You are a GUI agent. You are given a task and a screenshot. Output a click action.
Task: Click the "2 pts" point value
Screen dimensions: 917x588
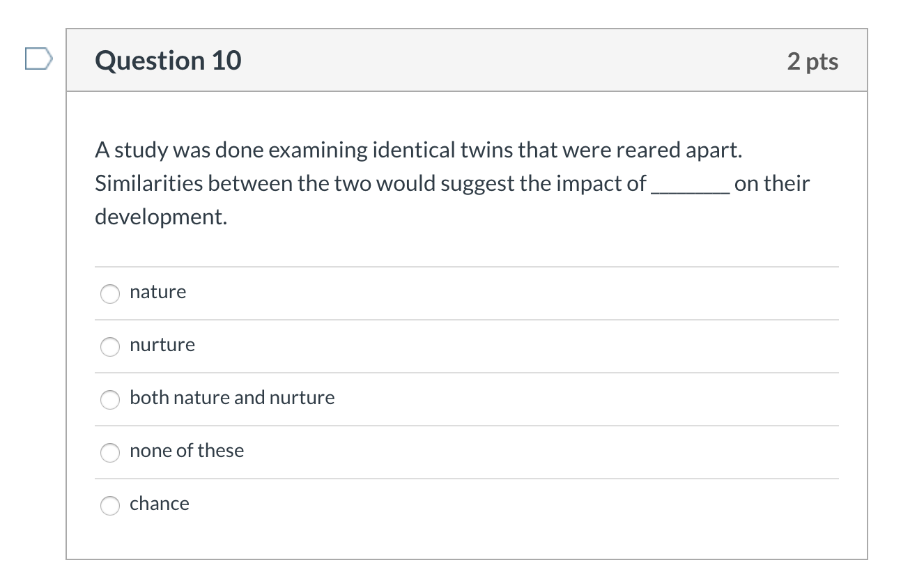point(812,61)
